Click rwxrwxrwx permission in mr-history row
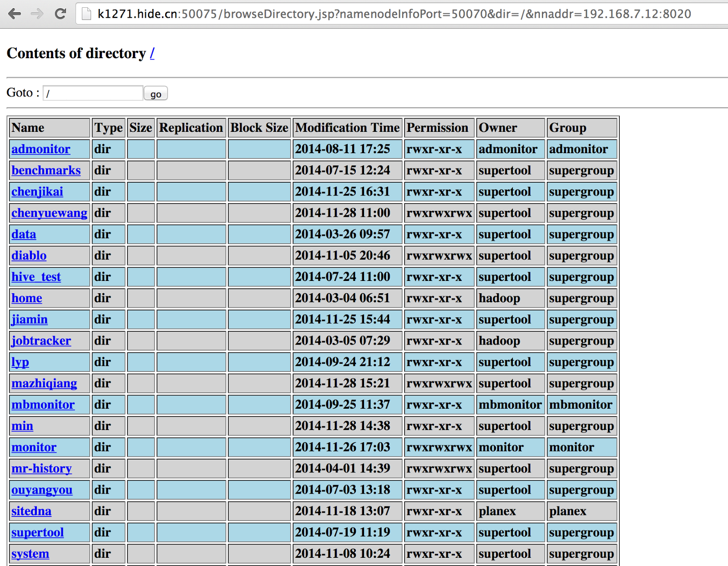The image size is (728, 566). click(x=439, y=469)
